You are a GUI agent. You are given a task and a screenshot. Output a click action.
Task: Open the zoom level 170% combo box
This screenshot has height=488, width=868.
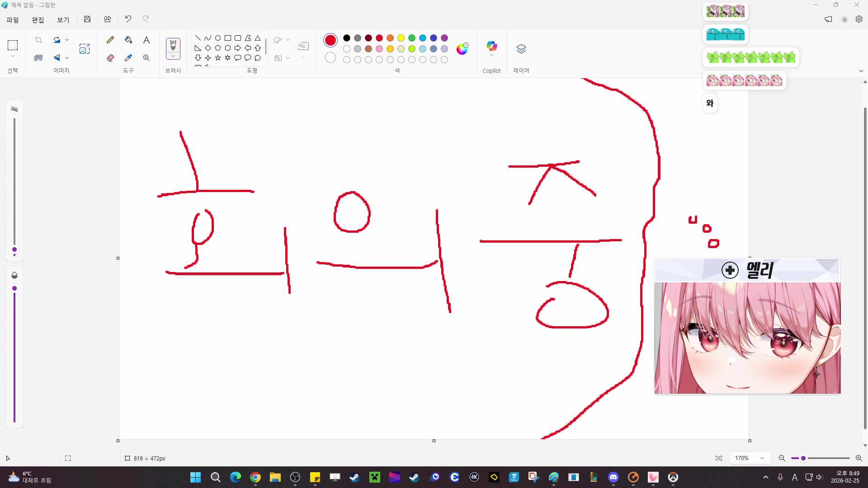(x=750, y=458)
